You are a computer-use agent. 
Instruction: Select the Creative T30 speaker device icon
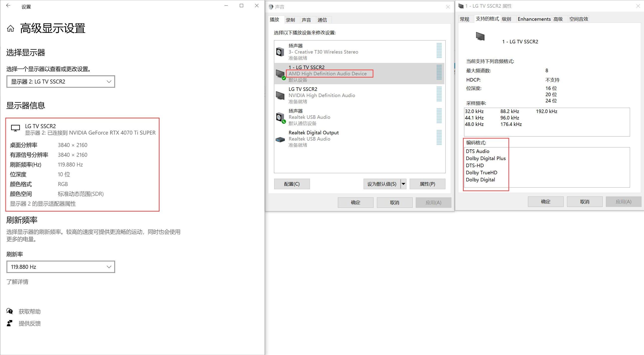280,52
